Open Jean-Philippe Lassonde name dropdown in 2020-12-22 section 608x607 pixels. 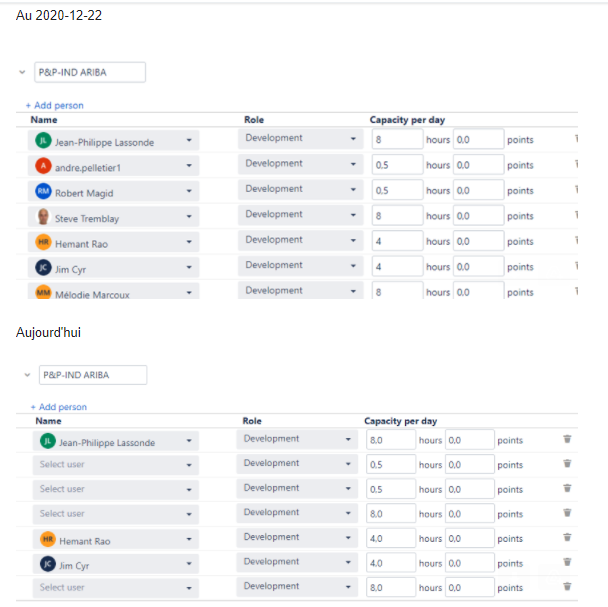point(113,140)
